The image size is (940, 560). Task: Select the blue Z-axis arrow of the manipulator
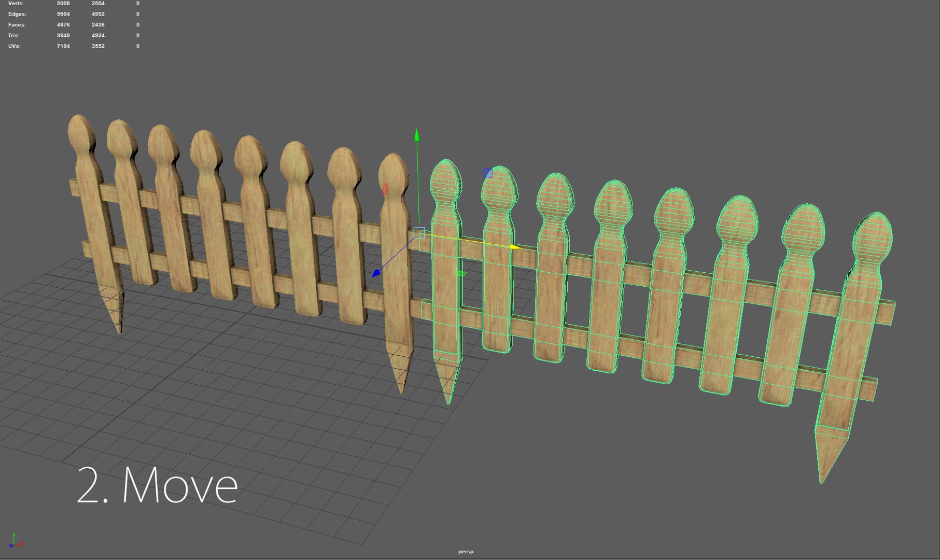click(x=376, y=273)
